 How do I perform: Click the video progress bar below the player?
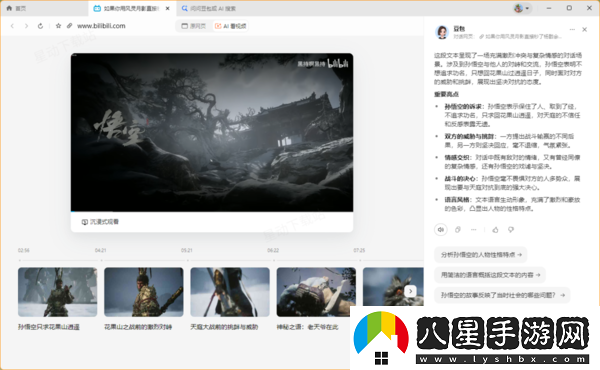pos(212,211)
